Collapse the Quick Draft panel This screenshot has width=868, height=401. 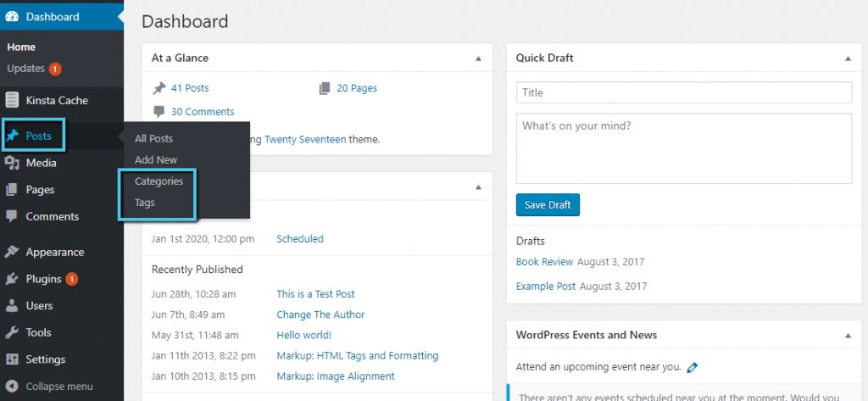click(848, 58)
